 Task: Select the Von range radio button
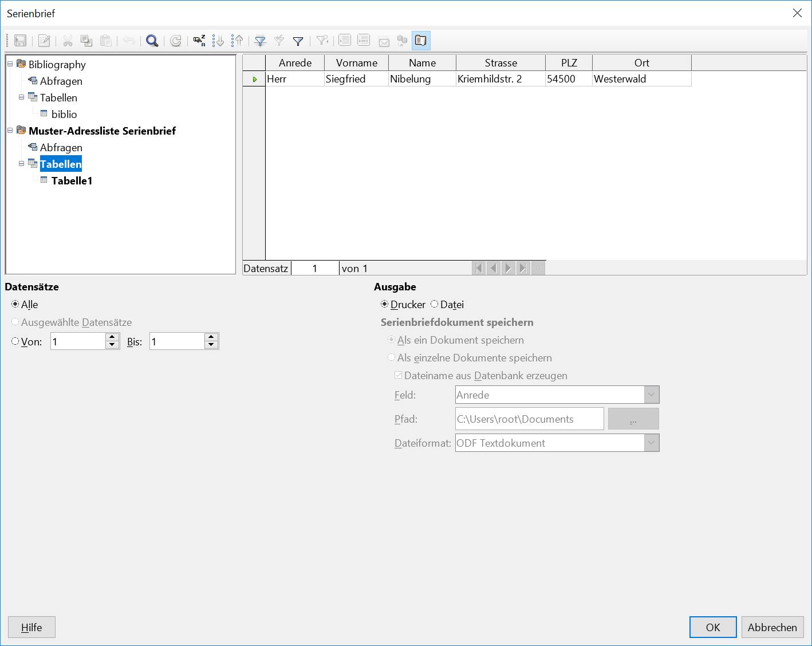click(x=15, y=341)
